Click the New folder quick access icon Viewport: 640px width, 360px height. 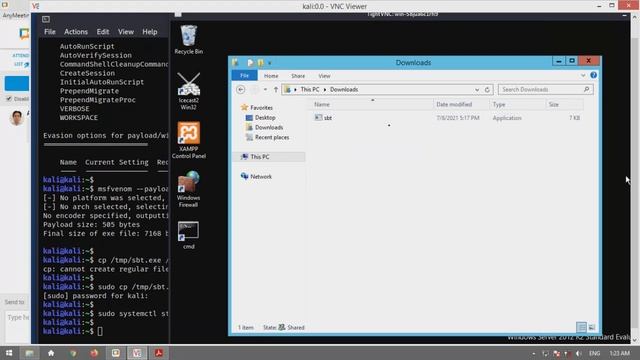coord(260,62)
